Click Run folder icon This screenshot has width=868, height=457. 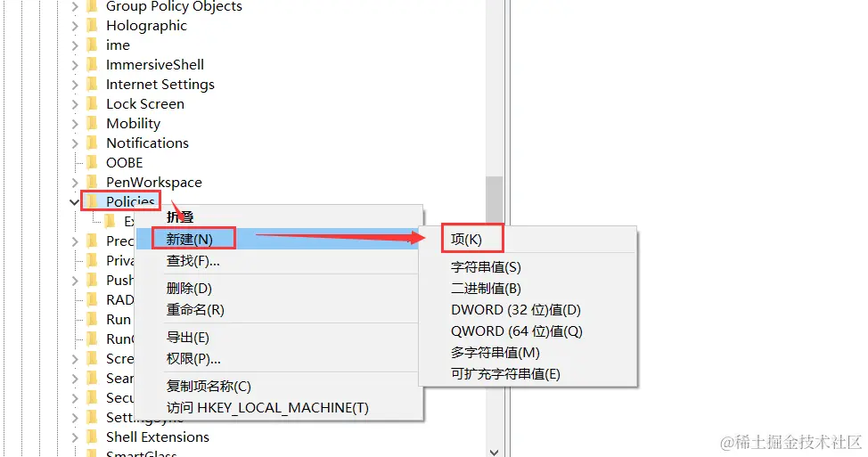coord(93,319)
